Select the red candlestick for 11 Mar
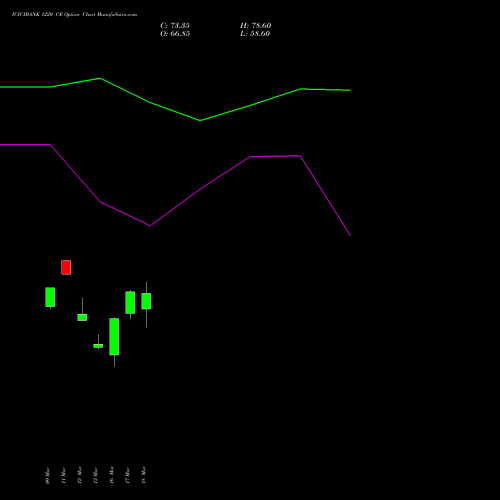500x500 pixels. click(66, 267)
